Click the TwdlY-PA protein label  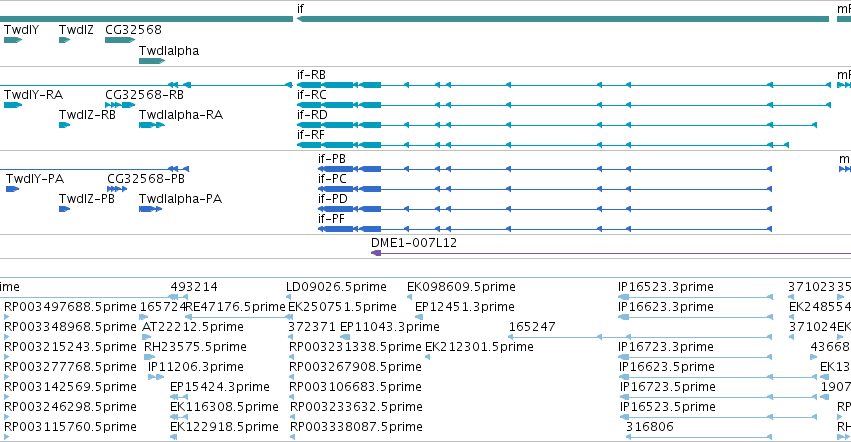click(x=35, y=179)
